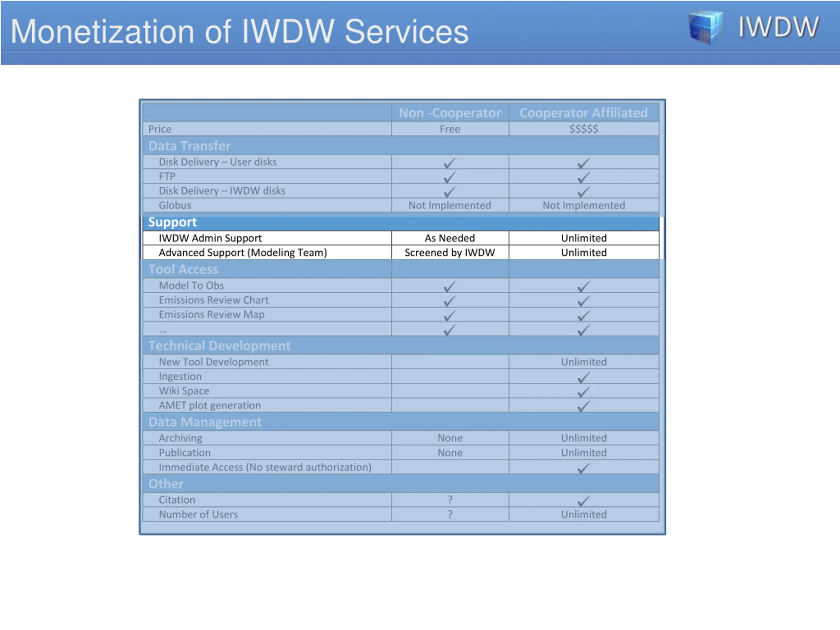Click Non-Cooperator checkmark for Disk Delivery – User disks
840x630 pixels.
(449, 163)
